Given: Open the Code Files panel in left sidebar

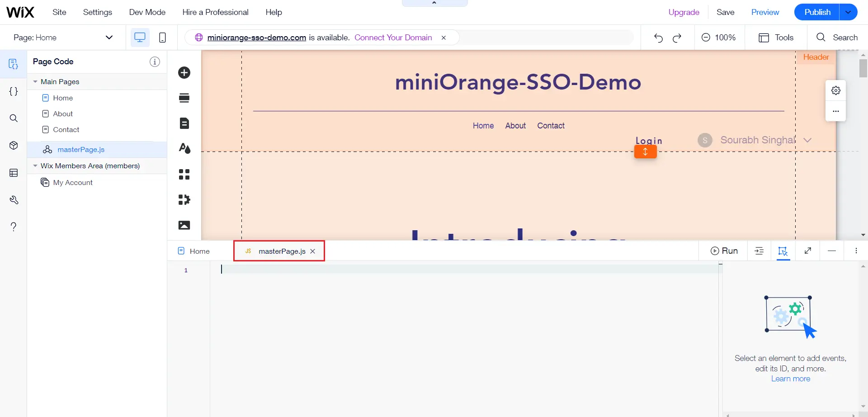Looking at the screenshot, I should [x=14, y=91].
